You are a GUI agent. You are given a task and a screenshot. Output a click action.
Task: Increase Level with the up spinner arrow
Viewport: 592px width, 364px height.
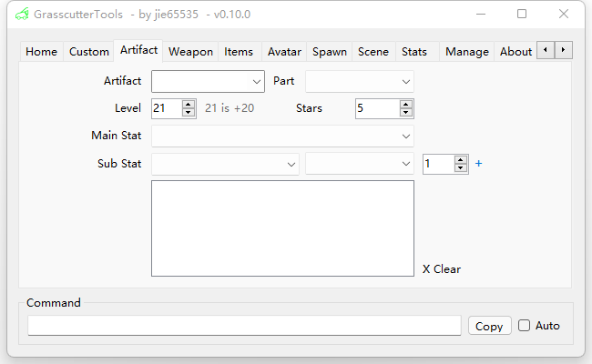click(x=189, y=104)
